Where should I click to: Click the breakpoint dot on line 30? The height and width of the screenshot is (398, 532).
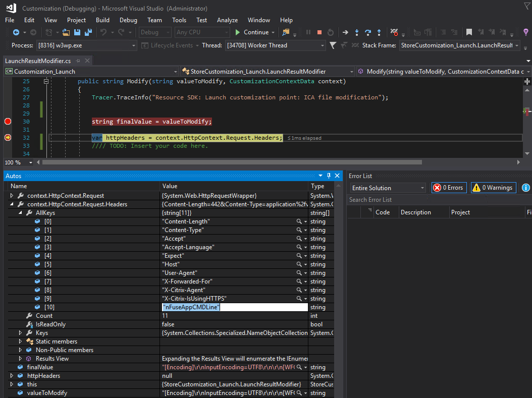click(8, 122)
